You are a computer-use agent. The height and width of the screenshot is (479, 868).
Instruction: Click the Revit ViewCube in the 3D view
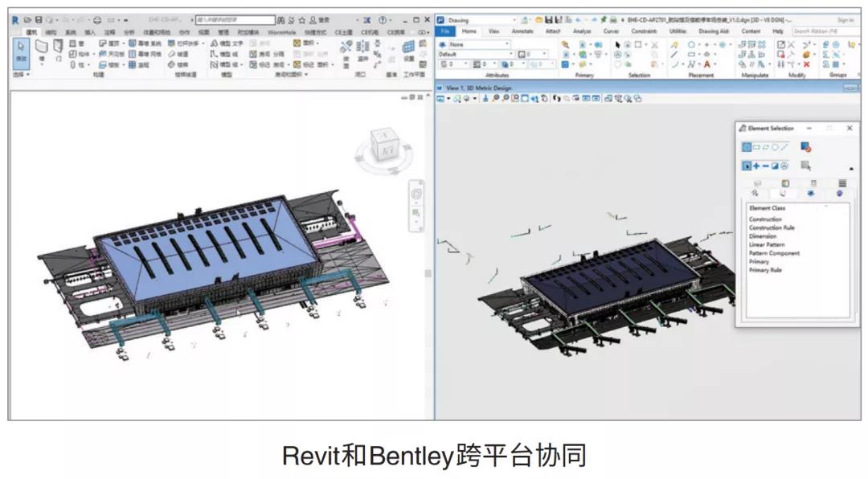[x=385, y=145]
